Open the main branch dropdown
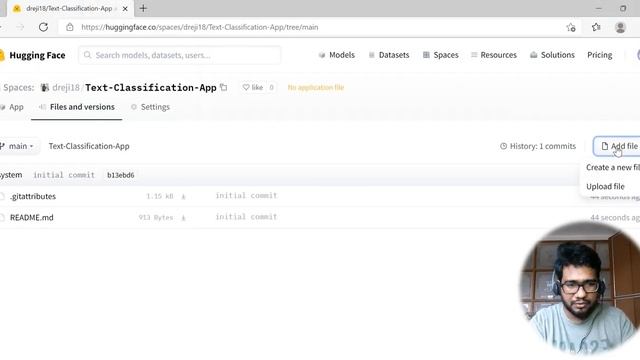The height and width of the screenshot is (360, 640). click(19, 146)
